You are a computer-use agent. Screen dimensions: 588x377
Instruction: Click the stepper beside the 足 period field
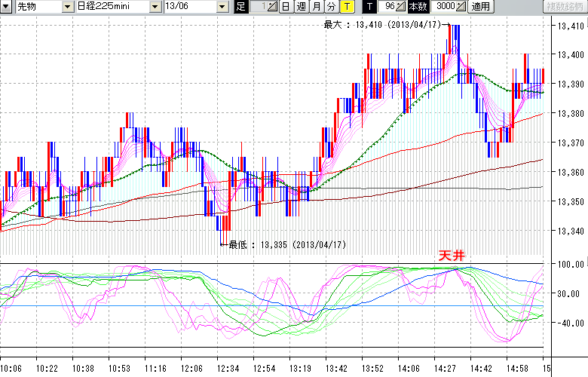tap(272, 7)
